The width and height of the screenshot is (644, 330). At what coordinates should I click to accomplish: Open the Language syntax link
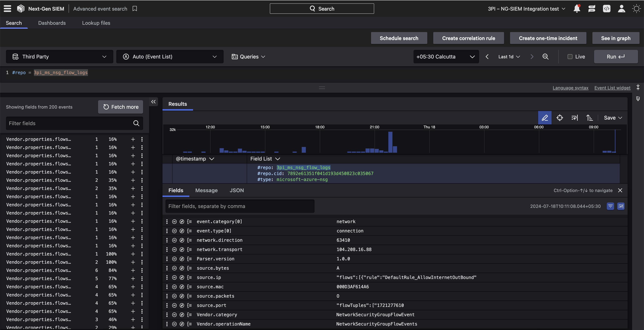(570, 88)
